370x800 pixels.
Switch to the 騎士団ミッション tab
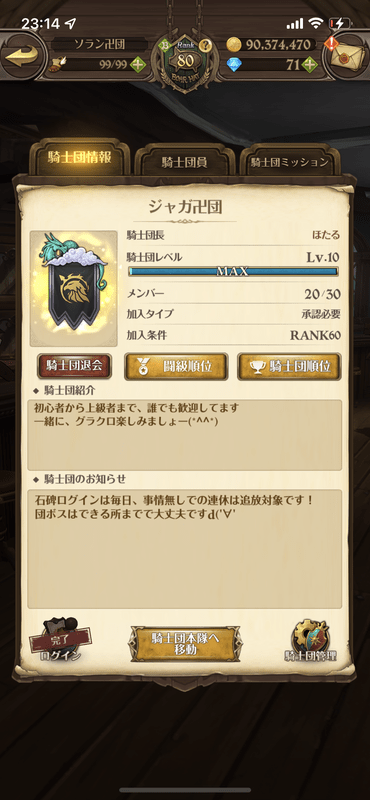point(289,162)
